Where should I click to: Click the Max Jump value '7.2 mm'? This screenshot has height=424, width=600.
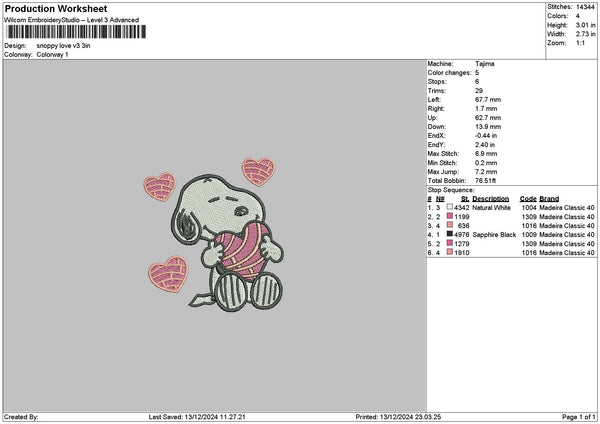(x=486, y=171)
